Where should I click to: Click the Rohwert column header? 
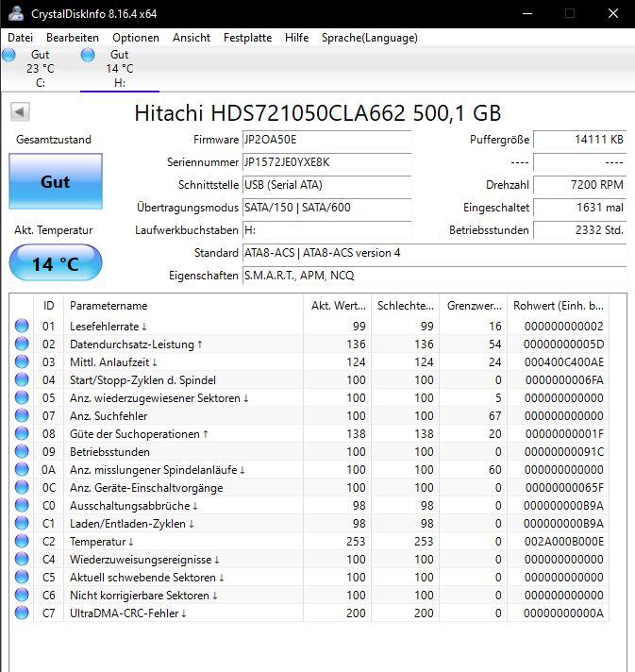tap(559, 306)
